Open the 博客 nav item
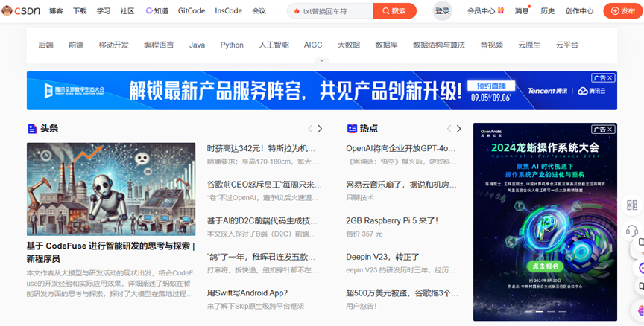This screenshot has width=644, height=326. coord(56,11)
